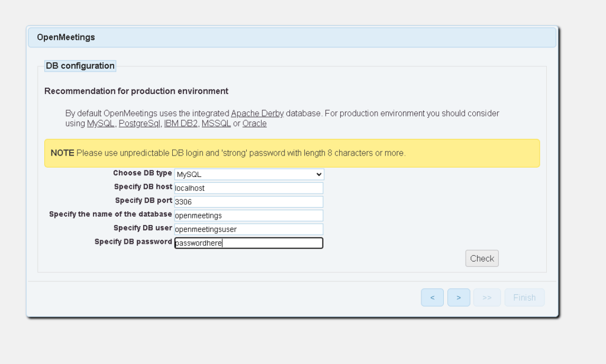Open the IBM DB2 link
Image resolution: width=606 pixels, height=364 pixels.
[180, 124]
